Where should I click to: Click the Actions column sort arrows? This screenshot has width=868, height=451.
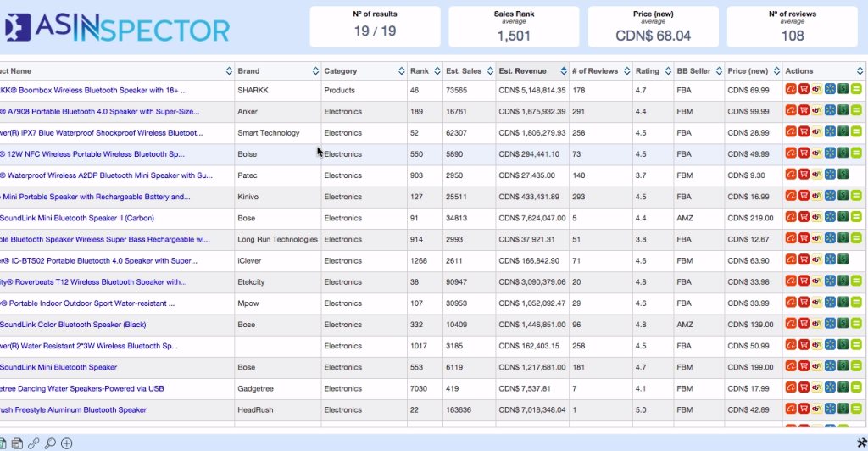(x=860, y=71)
